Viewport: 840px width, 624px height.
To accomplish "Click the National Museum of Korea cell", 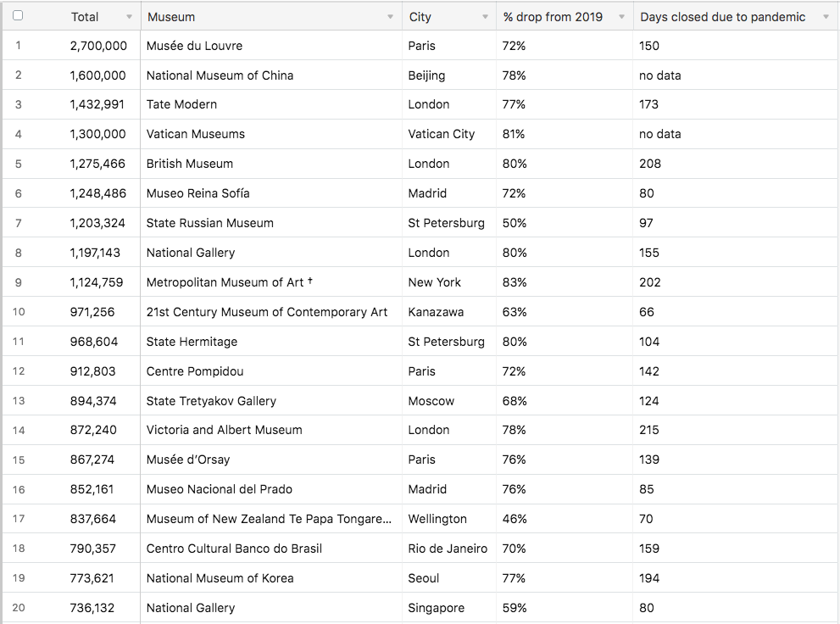I will pyautogui.click(x=220, y=578).
